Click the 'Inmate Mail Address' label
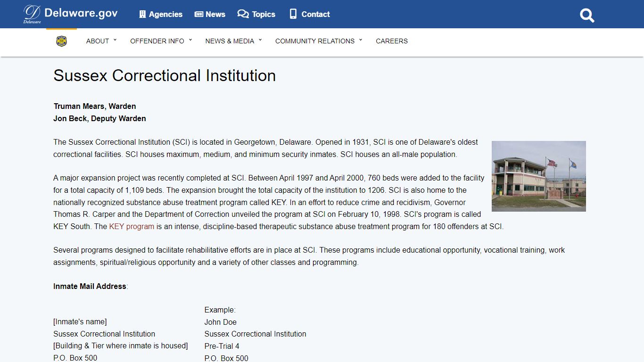Viewport: 644px width, 362px height. coord(90,286)
